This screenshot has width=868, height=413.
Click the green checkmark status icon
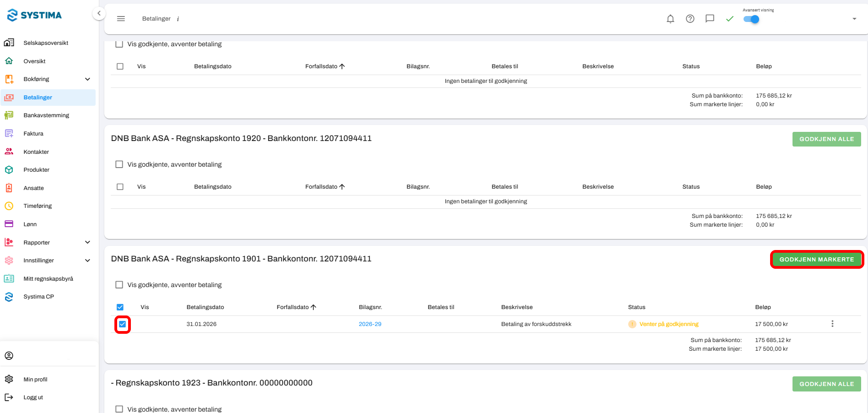pos(729,19)
